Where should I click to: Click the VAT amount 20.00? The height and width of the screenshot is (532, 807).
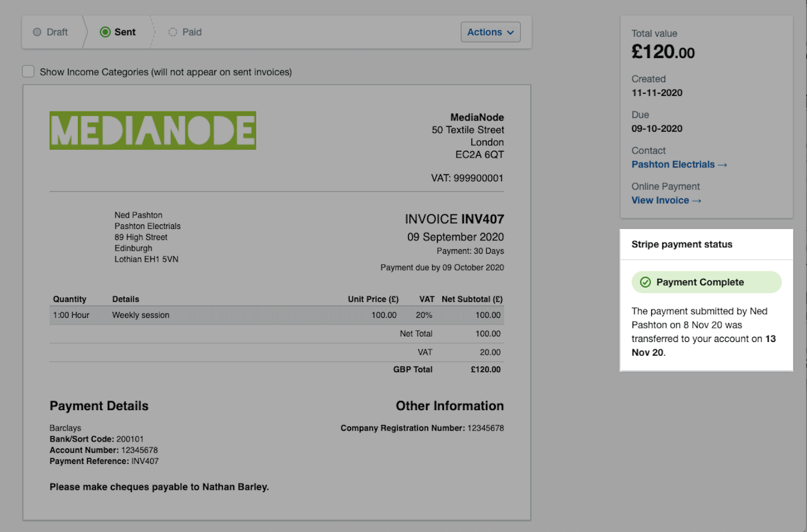490,352
